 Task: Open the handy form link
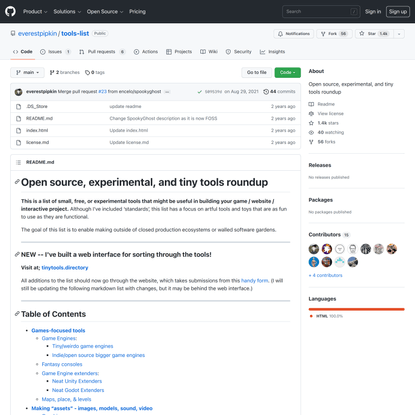coord(255,281)
